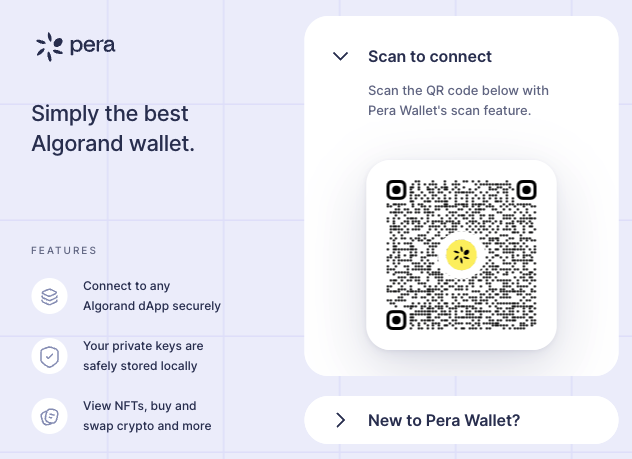Click the shield checkmark private keys icon
Viewport: 632px width, 459px height.
pos(49,356)
